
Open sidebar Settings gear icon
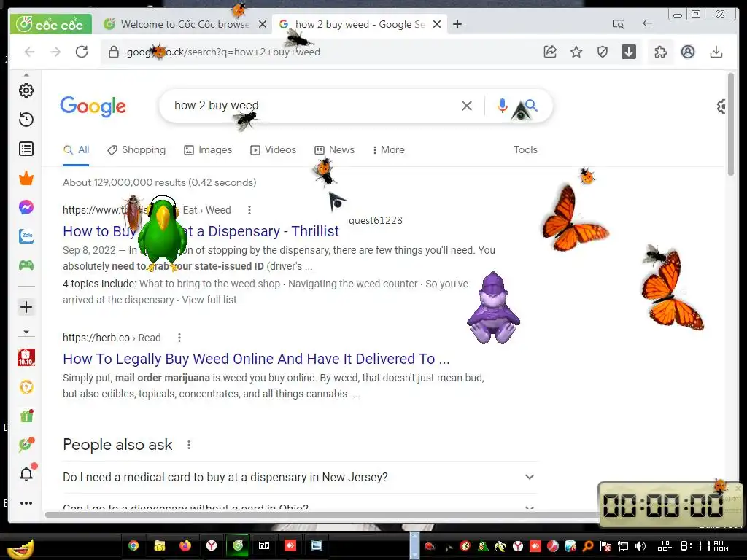pyautogui.click(x=26, y=90)
